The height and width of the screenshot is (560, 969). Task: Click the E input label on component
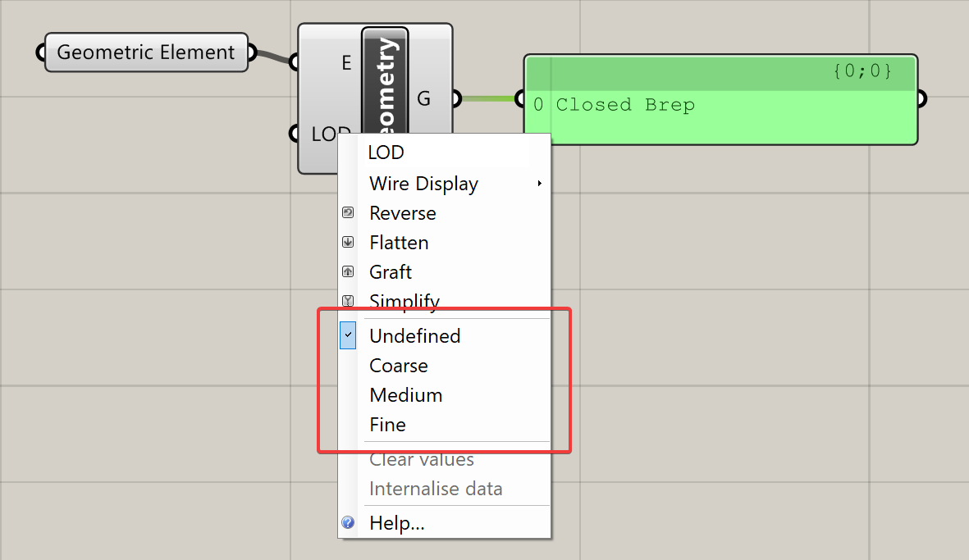(x=346, y=62)
